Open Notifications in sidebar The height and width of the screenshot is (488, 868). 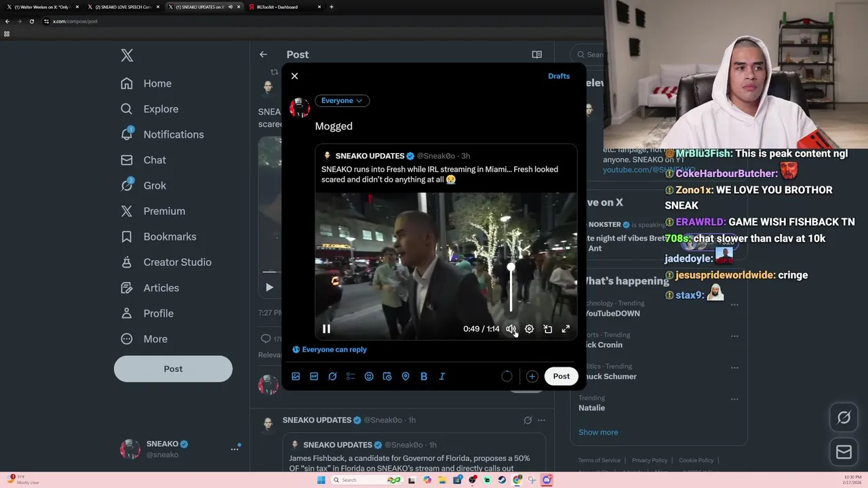[162, 134]
